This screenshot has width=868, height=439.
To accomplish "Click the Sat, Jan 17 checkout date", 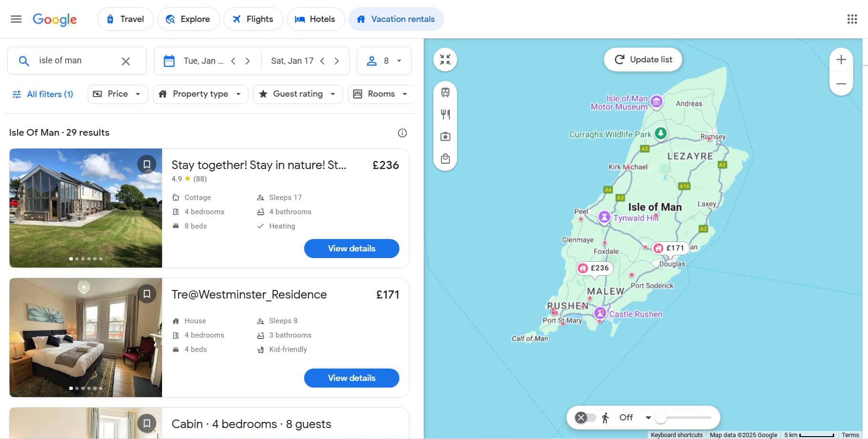I will click(x=292, y=61).
